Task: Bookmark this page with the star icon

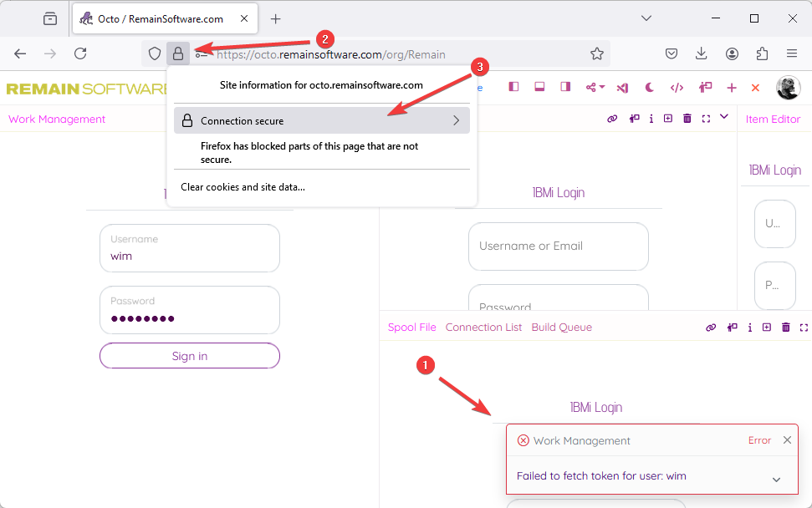Action: (596, 53)
